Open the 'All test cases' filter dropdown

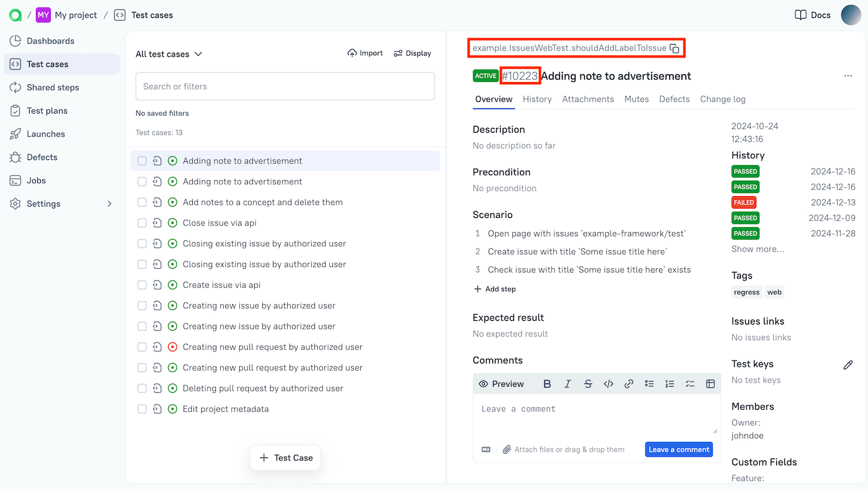169,54
